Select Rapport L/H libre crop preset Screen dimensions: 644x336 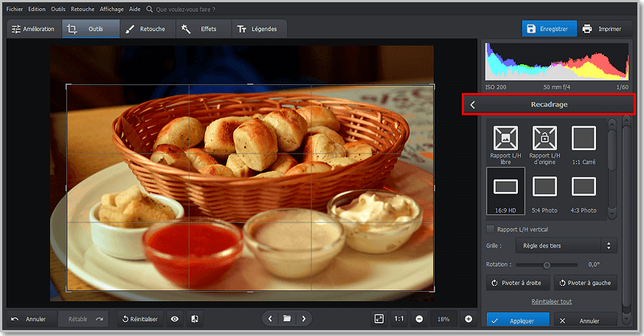point(505,145)
